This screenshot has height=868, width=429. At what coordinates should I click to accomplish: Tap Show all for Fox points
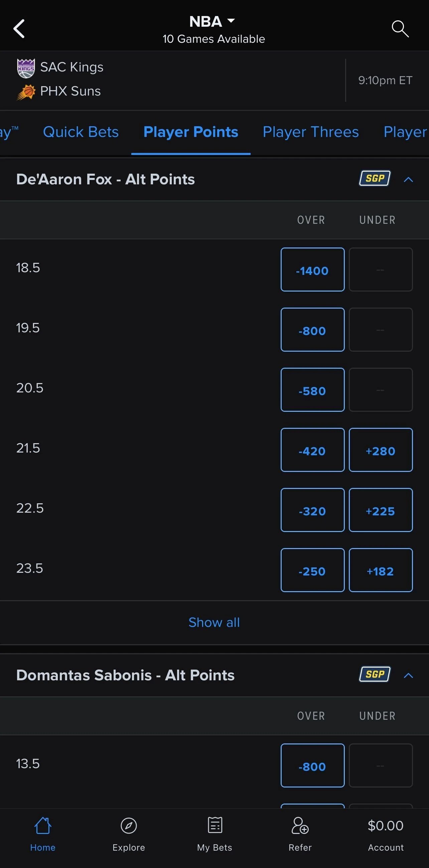tap(214, 622)
